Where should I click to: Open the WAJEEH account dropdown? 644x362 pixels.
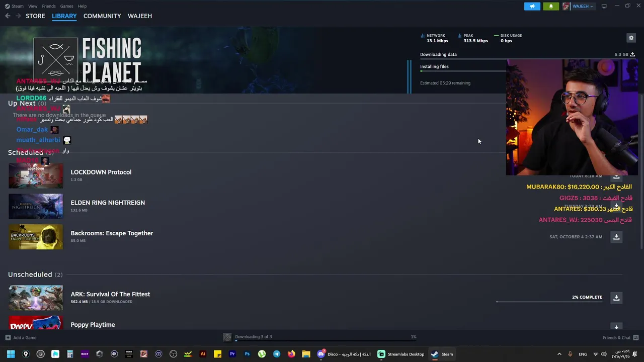pyautogui.click(x=582, y=6)
